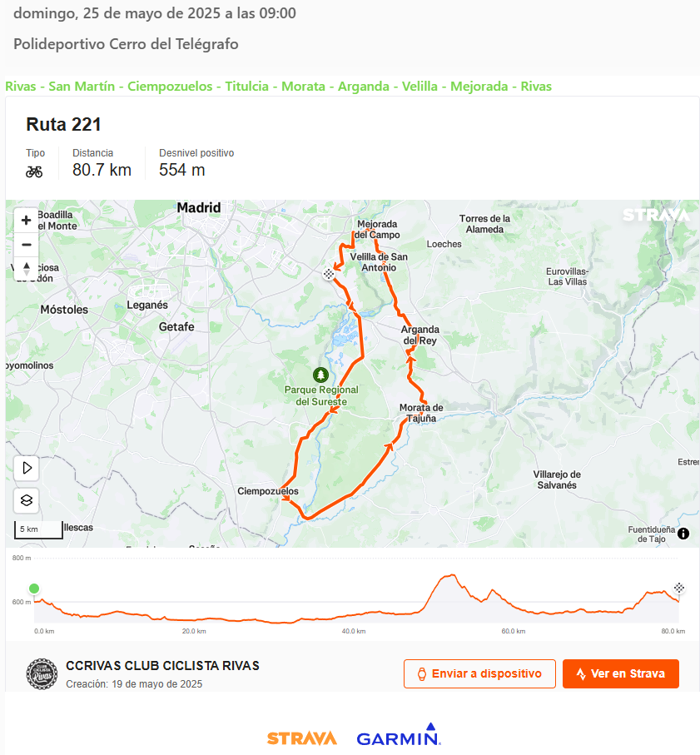Screen dimensions: 700x755
Task: Click the bicycle type icon
Action: tap(34, 171)
